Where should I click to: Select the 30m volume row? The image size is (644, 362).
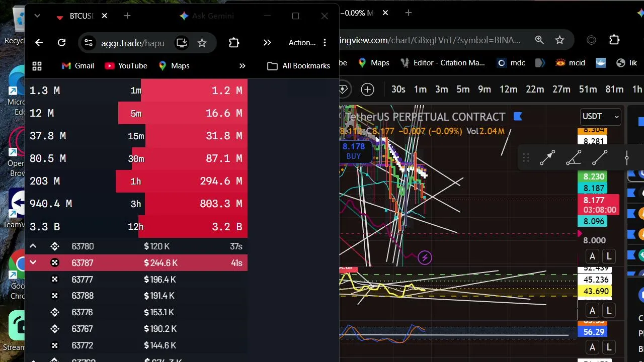click(x=136, y=158)
